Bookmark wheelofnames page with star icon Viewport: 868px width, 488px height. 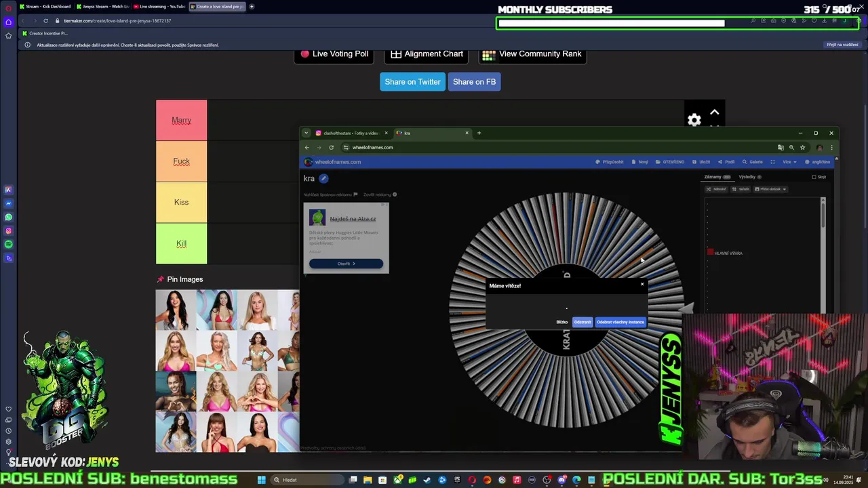[802, 147]
